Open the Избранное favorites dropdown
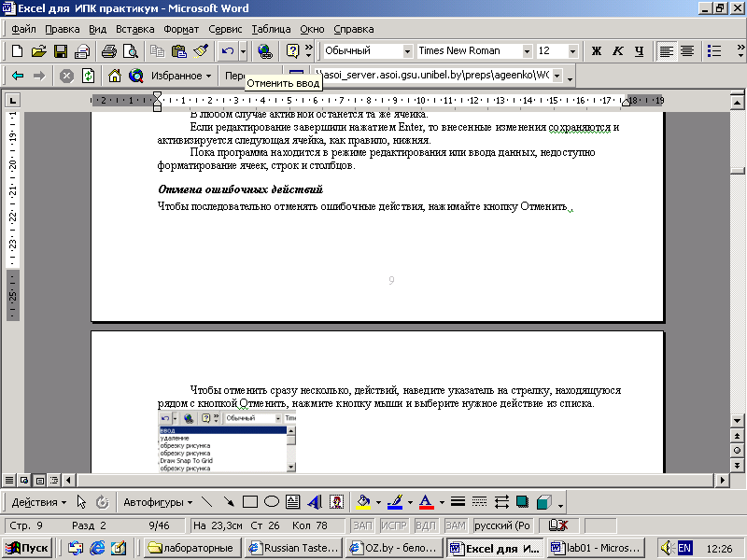This screenshot has height=560, width=747. (x=181, y=76)
